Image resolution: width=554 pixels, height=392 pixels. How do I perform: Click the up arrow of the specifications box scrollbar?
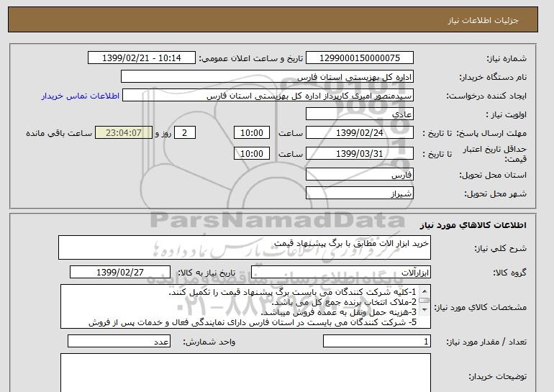tap(424, 291)
